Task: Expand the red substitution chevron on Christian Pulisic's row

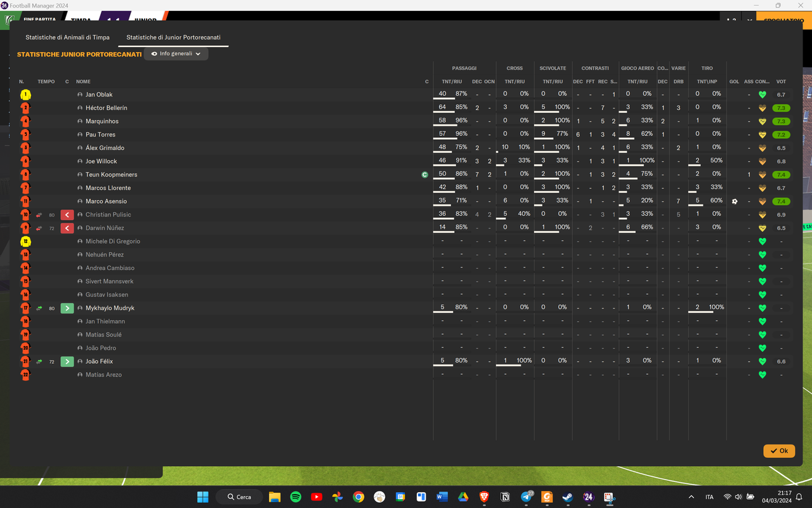Action: click(x=67, y=215)
